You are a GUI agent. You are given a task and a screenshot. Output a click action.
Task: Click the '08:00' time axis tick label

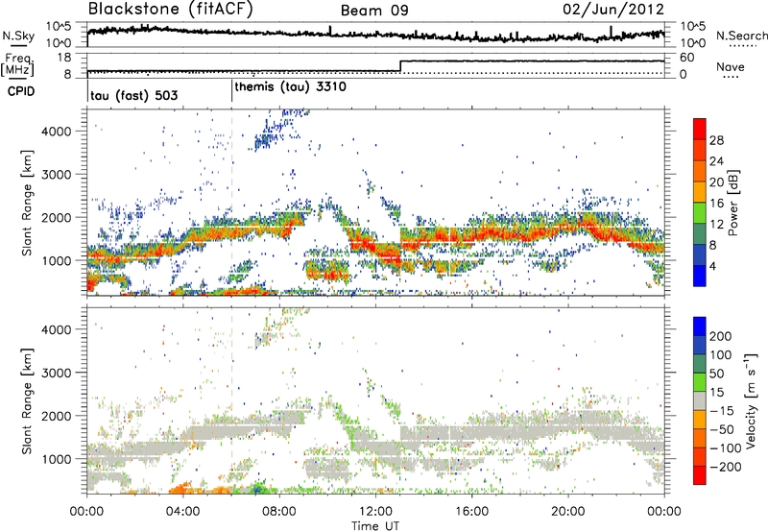[x=279, y=512]
